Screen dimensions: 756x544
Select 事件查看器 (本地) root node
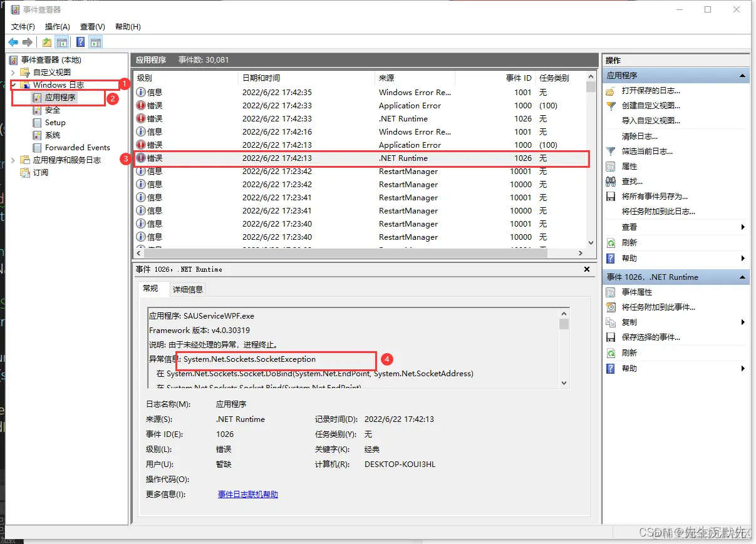51,60
